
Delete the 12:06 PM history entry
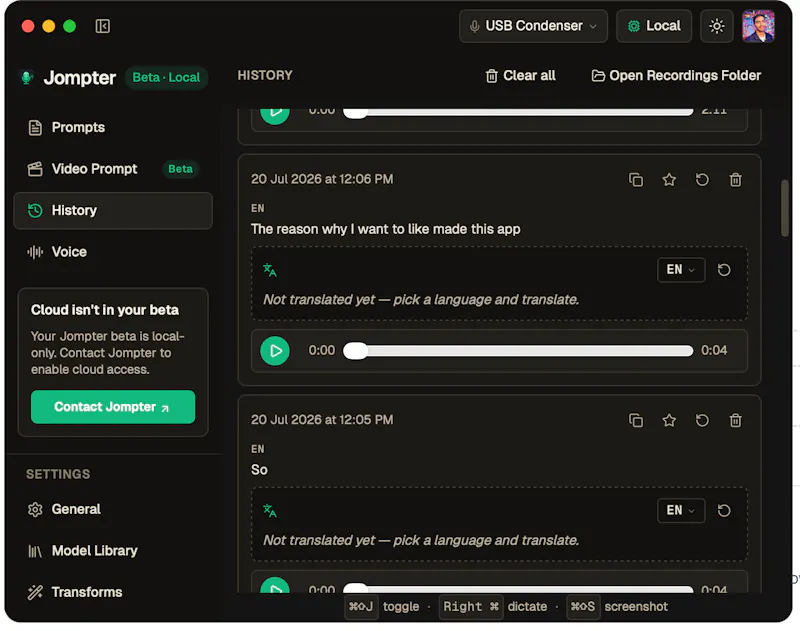click(735, 180)
